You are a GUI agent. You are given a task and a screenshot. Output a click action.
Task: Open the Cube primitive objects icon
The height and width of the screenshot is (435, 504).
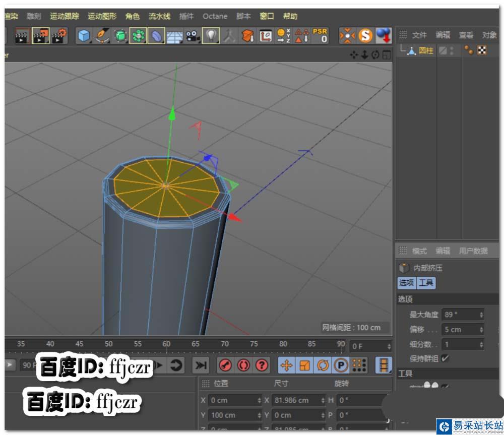(84, 36)
